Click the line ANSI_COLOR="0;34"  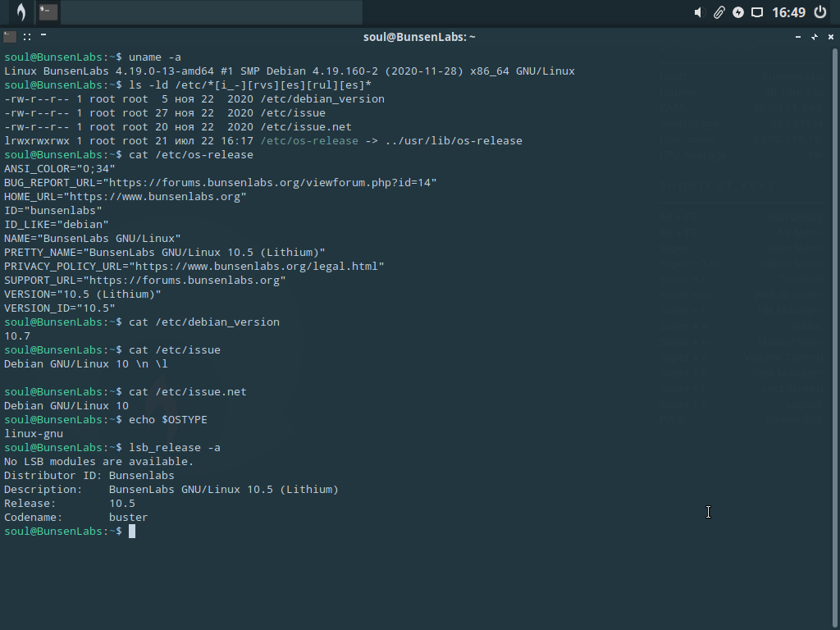(59, 169)
